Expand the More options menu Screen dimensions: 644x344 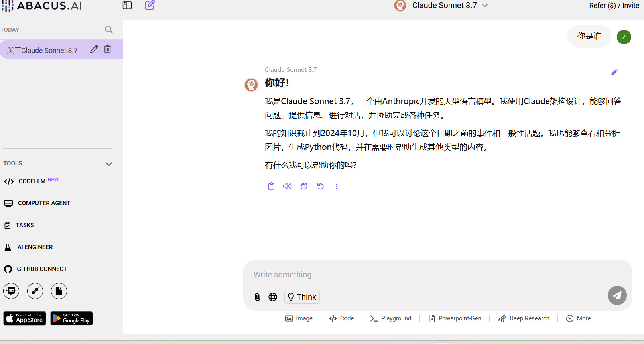tap(578, 318)
